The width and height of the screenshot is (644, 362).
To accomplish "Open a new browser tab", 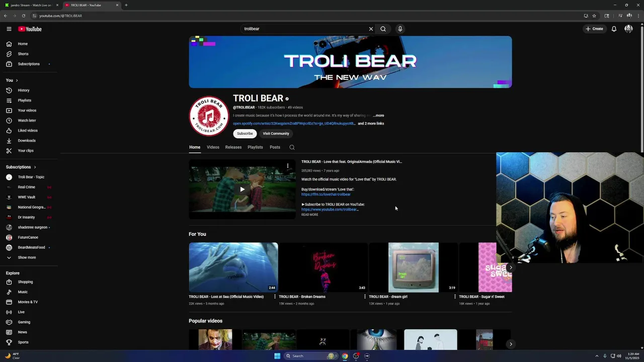I will 126,5.
